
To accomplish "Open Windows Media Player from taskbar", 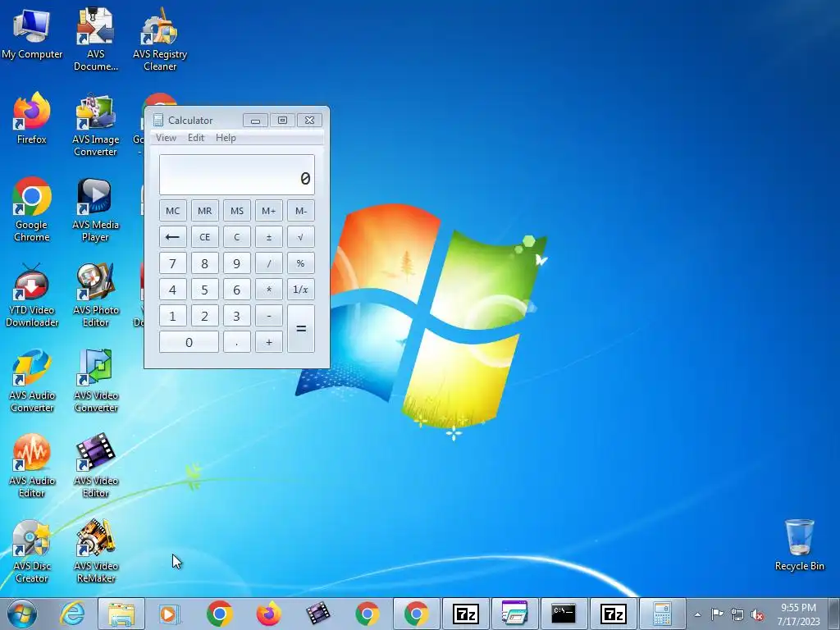I will pyautogui.click(x=170, y=614).
